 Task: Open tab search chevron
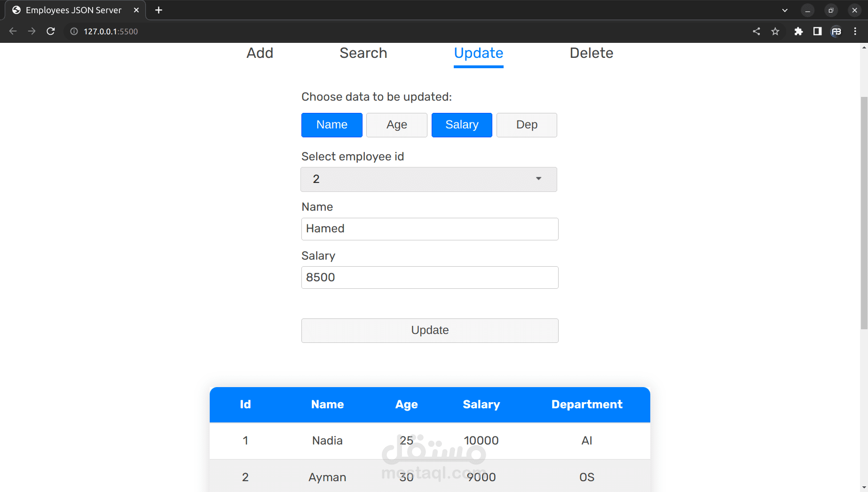click(x=785, y=10)
